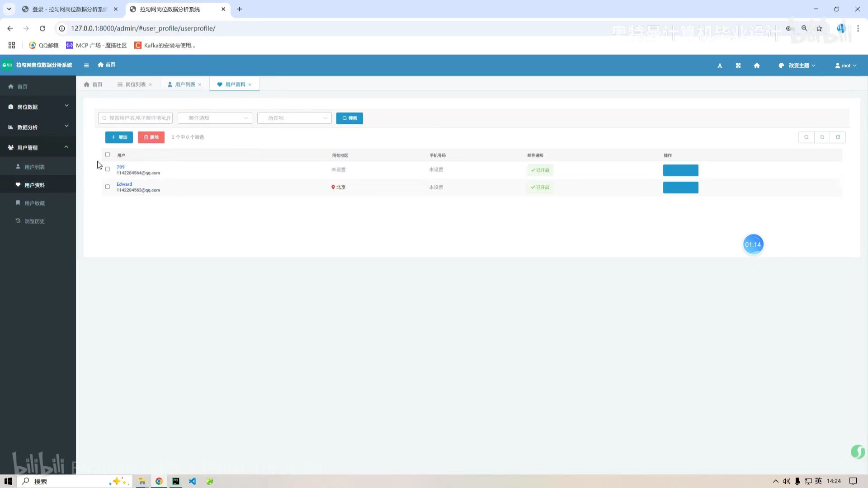Tick the checkbox for user Edward
Viewport: 868px width, 488px height.
click(x=108, y=187)
